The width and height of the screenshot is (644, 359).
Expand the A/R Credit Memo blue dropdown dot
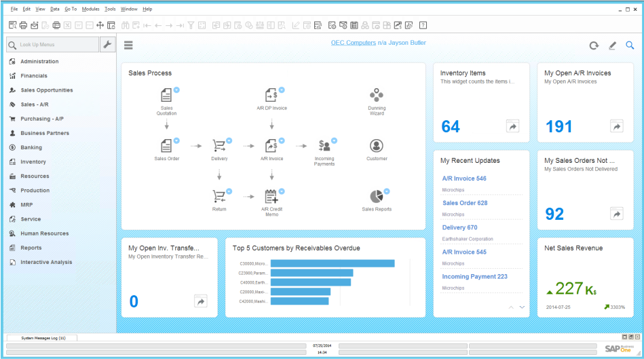pyautogui.click(x=282, y=191)
